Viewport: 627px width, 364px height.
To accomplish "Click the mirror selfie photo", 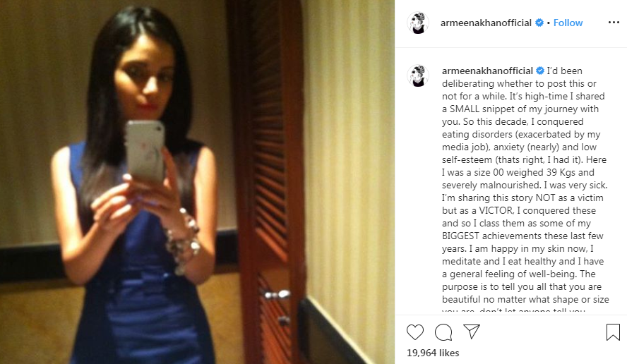I will click(x=197, y=182).
